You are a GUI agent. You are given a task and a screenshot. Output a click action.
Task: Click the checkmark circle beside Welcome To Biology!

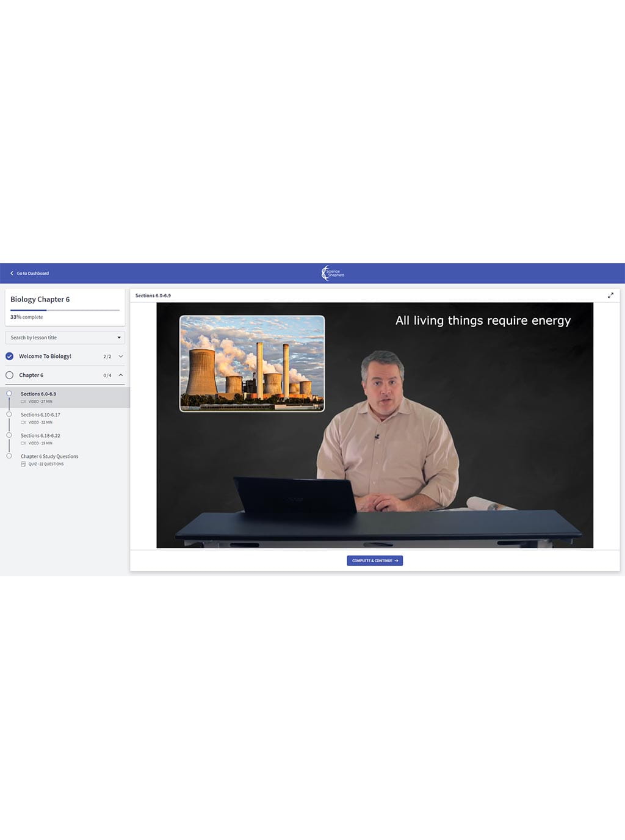[x=9, y=357]
